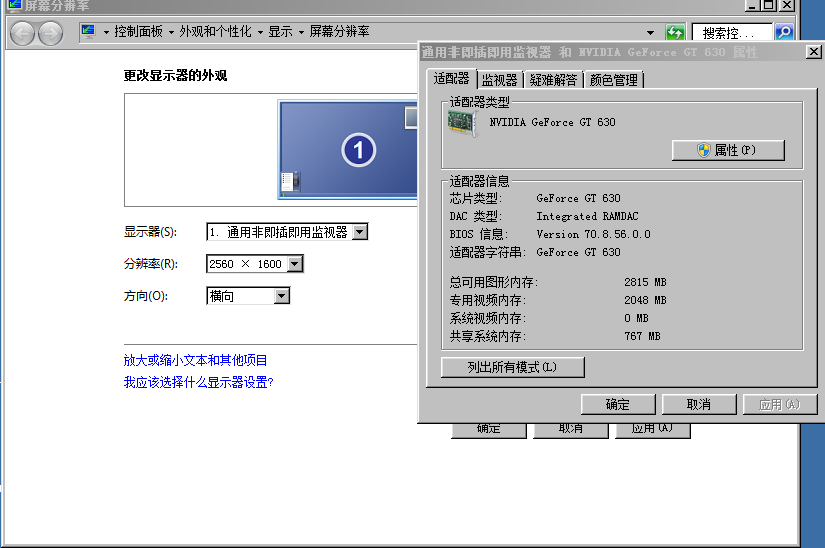Click the monitor icon in the address bar
This screenshot has width=825, height=548.
coord(88,32)
